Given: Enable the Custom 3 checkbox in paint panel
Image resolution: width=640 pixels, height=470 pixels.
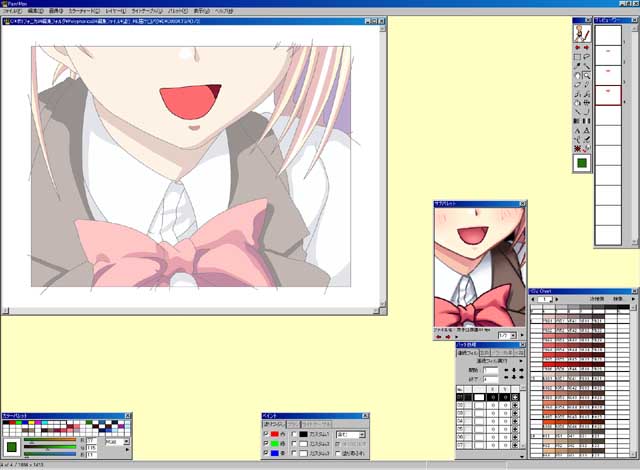Looking at the screenshot, I should pyautogui.click(x=294, y=453).
